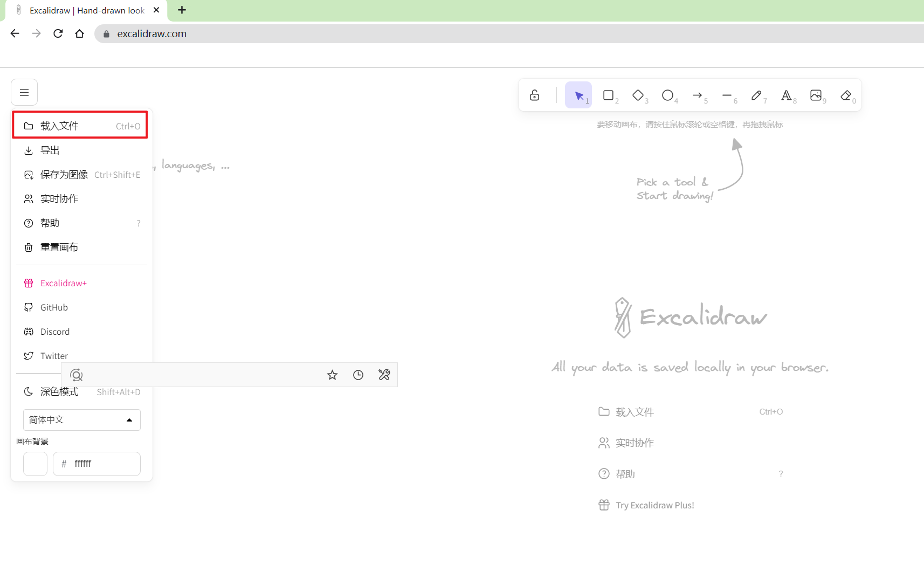
Task: Select the Line tool
Action: pos(727,95)
